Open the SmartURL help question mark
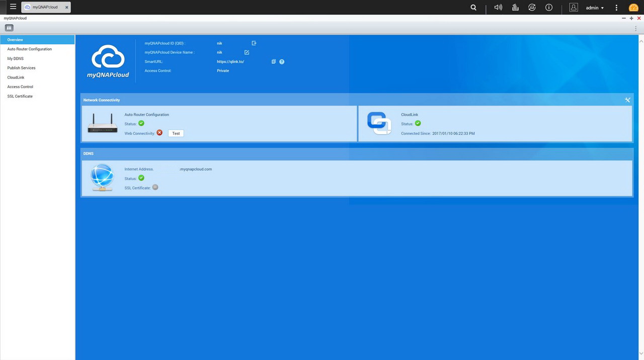This screenshot has width=644, height=360. click(282, 61)
